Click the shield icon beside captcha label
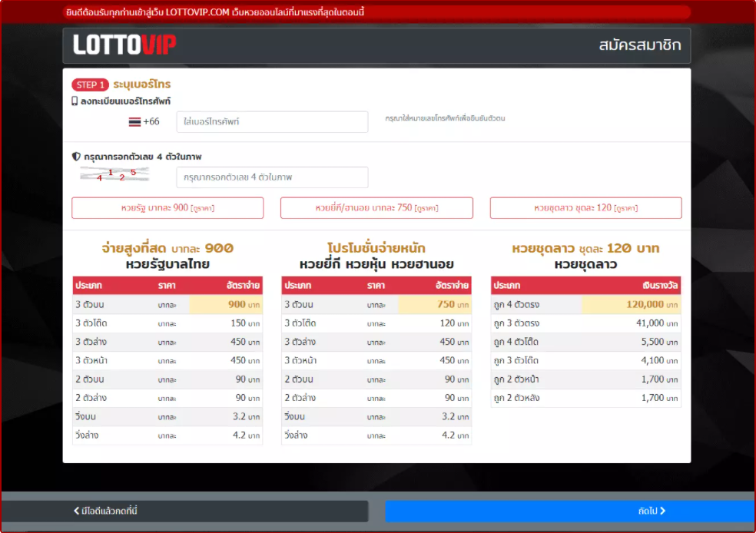Image resolution: width=756 pixels, height=533 pixels. point(76,157)
